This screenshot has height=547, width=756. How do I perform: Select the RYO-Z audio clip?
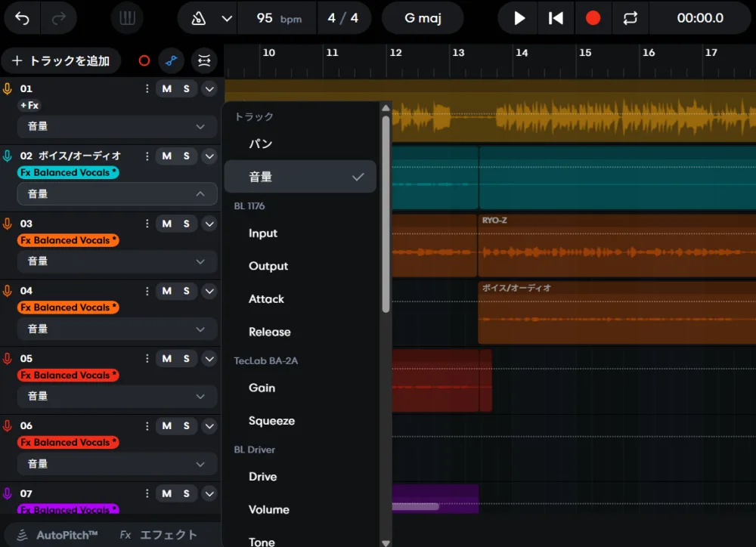coord(617,246)
